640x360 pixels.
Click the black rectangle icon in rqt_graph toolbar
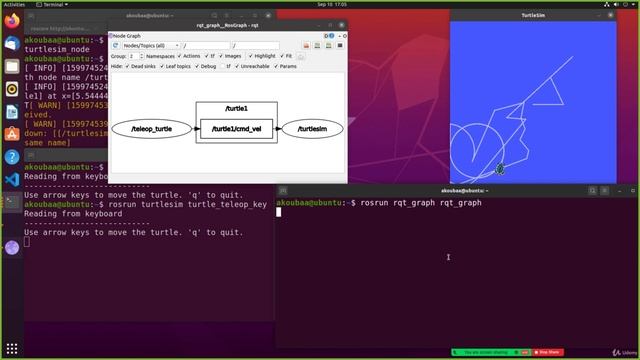tap(340, 46)
